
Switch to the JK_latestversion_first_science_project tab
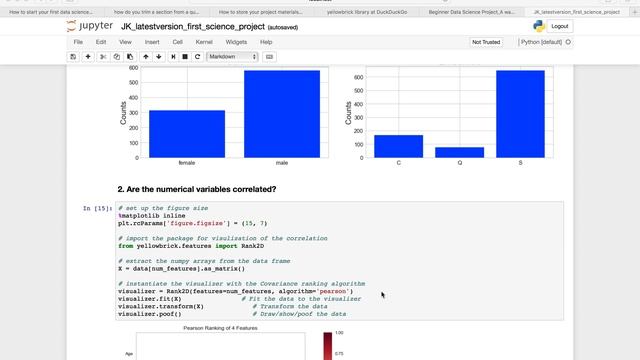tap(576, 12)
